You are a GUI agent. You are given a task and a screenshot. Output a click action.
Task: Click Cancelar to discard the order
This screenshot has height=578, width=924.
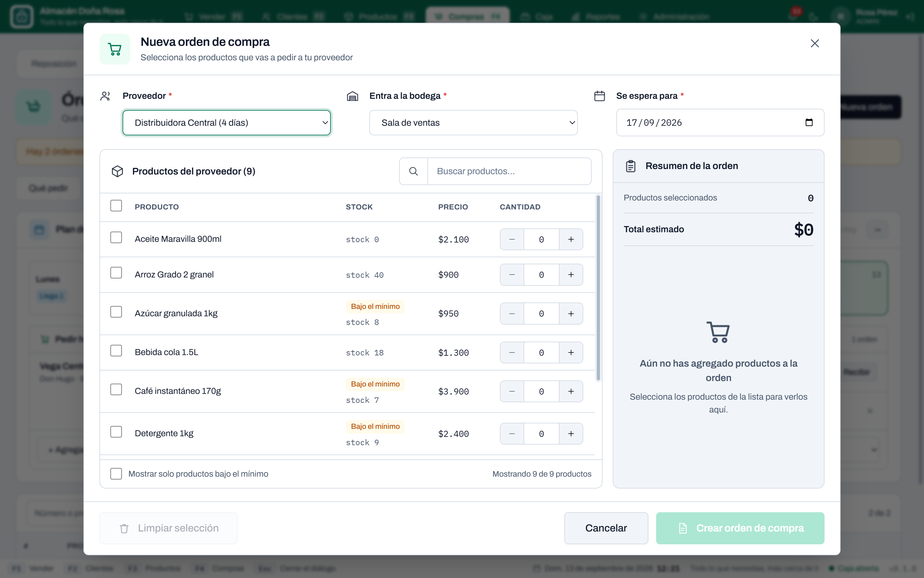click(606, 528)
